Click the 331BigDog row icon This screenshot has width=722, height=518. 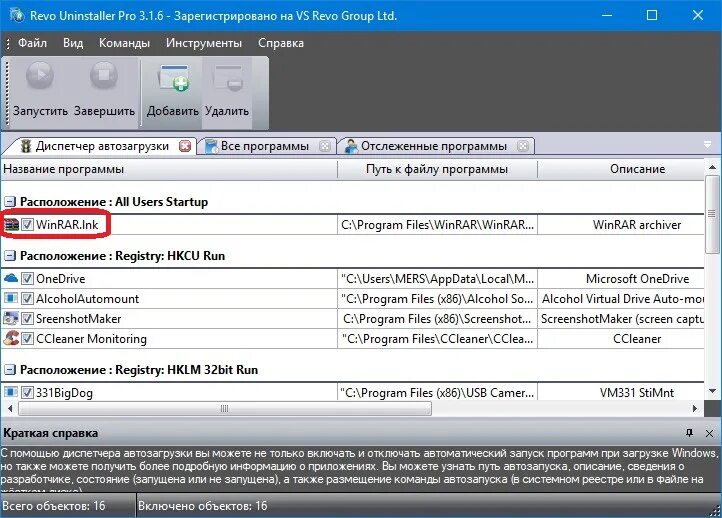click(11, 392)
